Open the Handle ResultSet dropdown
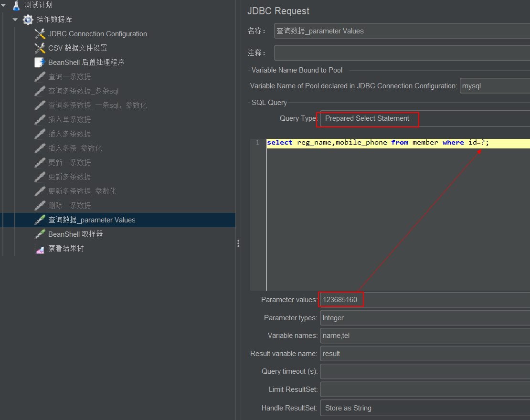Viewport: 530px width, 420px height. coord(424,408)
